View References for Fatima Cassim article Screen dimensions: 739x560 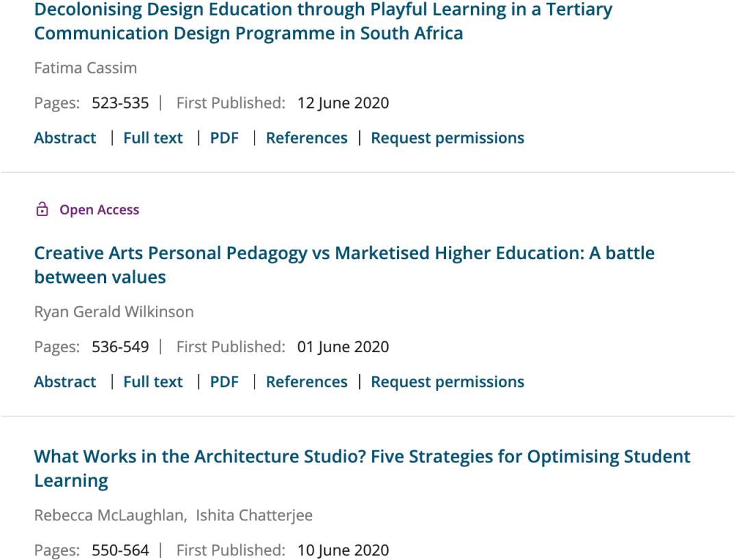(x=307, y=137)
